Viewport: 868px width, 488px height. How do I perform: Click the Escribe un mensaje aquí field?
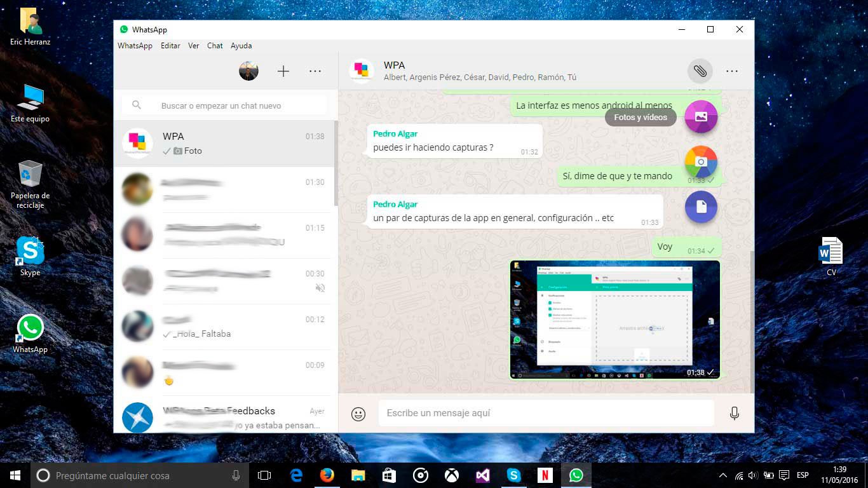tap(547, 413)
